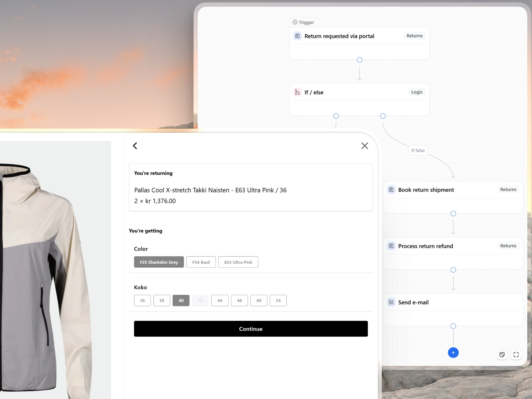Select the If / else logic node icon
The image size is (532, 399).
click(297, 92)
